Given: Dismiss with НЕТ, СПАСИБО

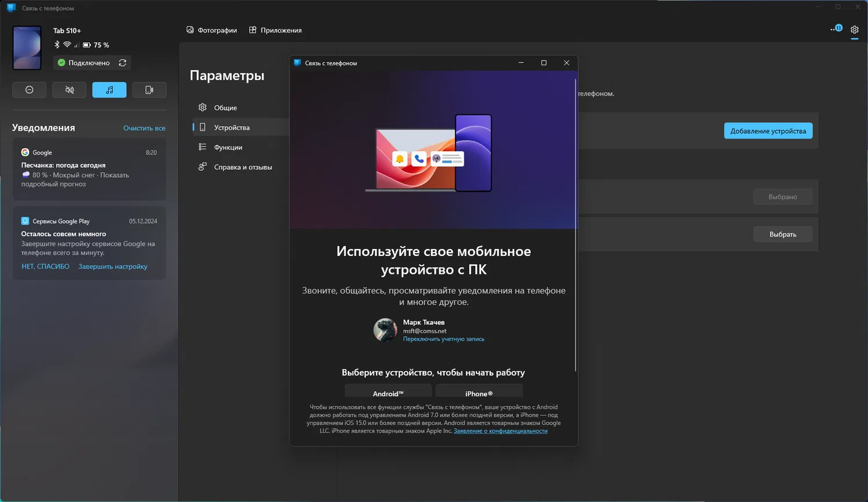Looking at the screenshot, I should coord(45,266).
